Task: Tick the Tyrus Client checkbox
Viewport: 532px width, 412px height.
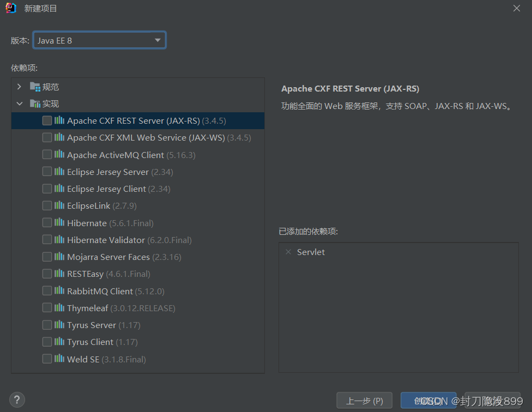Action: point(47,342)
